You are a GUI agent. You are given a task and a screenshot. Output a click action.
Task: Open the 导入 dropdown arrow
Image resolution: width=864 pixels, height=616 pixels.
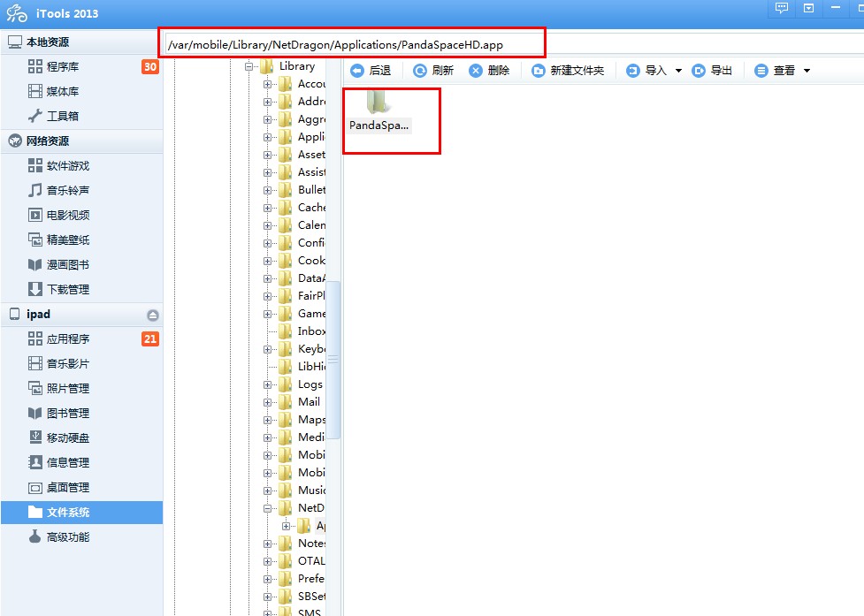(679, 71)
